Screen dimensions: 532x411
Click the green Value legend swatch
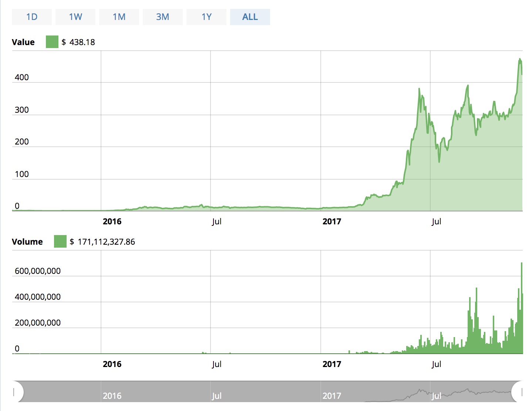pyautogui.click(x=52, y=42)
